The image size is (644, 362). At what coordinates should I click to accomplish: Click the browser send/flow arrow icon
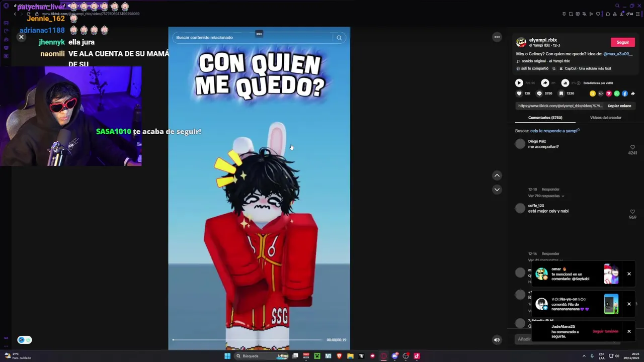591,14
